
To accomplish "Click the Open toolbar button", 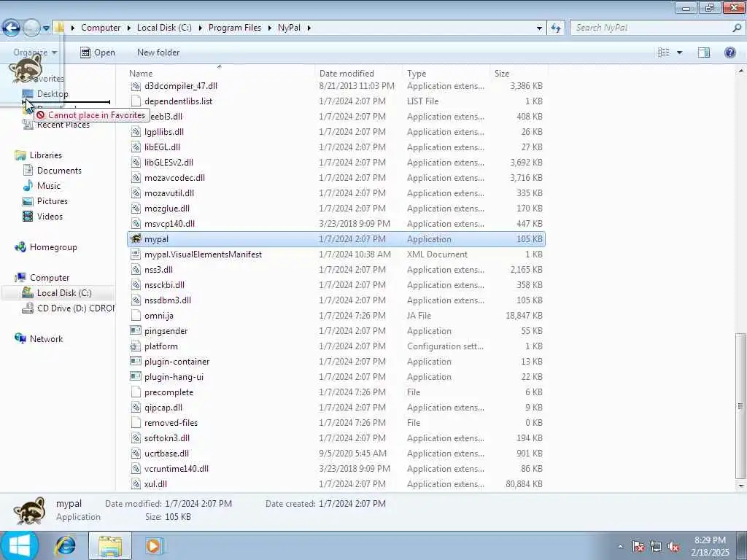I will click(x=98, y=52).
